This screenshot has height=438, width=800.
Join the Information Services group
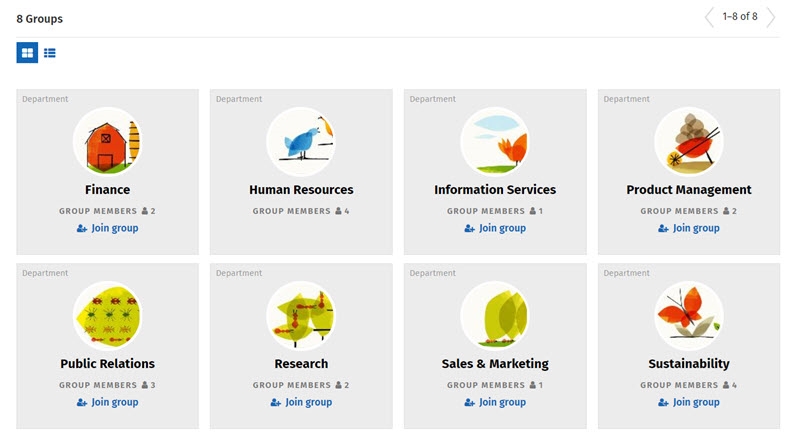point(495,228)
